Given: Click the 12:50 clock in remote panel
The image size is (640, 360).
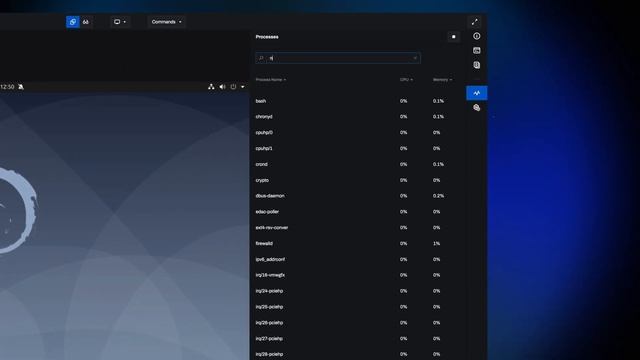Looking at the screenshot, I should [7, 87].
